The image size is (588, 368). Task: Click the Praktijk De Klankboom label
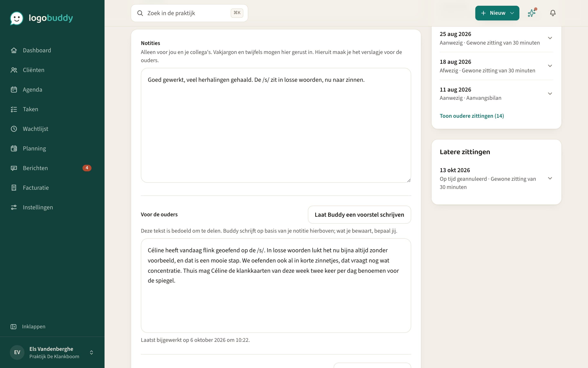(x=54, y=357)
